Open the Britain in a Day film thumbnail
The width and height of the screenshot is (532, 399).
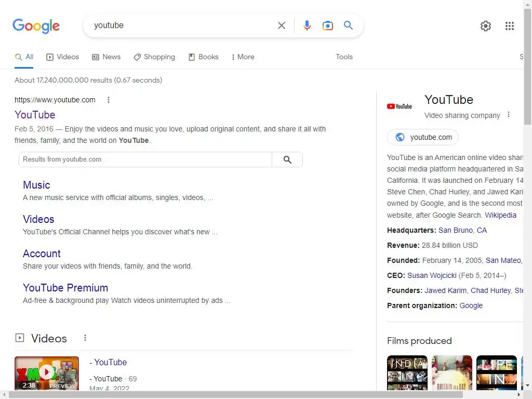[451, 373]
